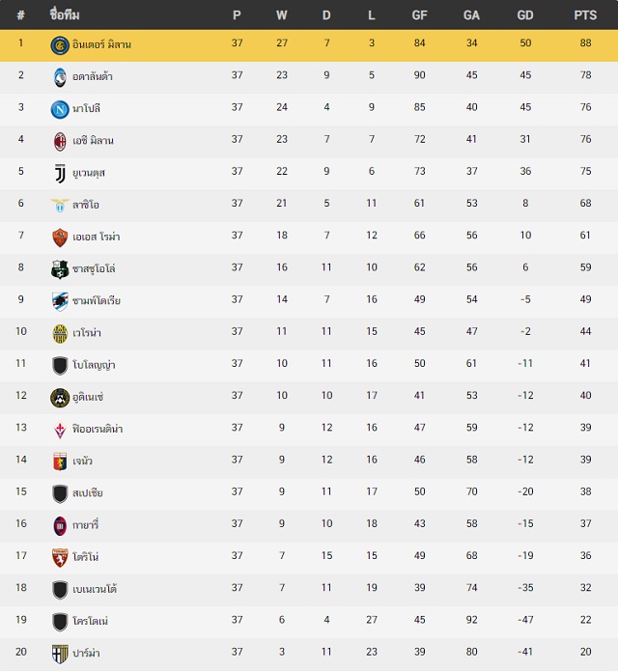
Task: Click the Sassuolo green badge
Action: tap(60, 269)
